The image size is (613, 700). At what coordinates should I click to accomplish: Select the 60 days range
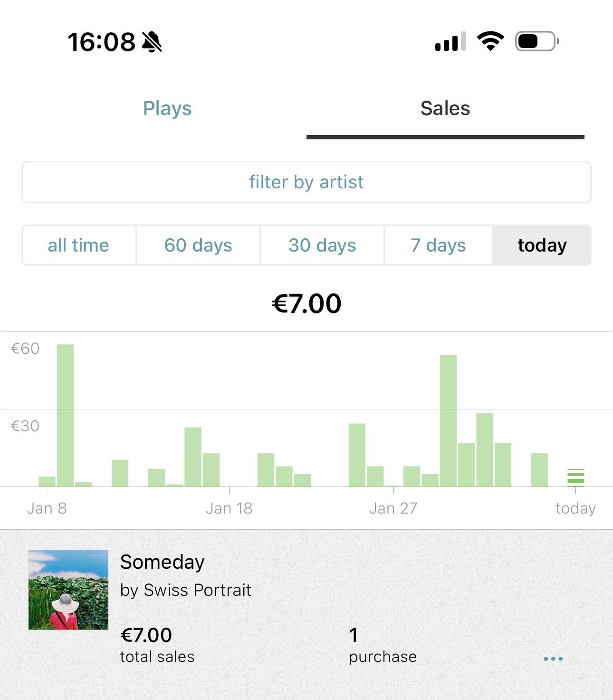coord(198,245)
